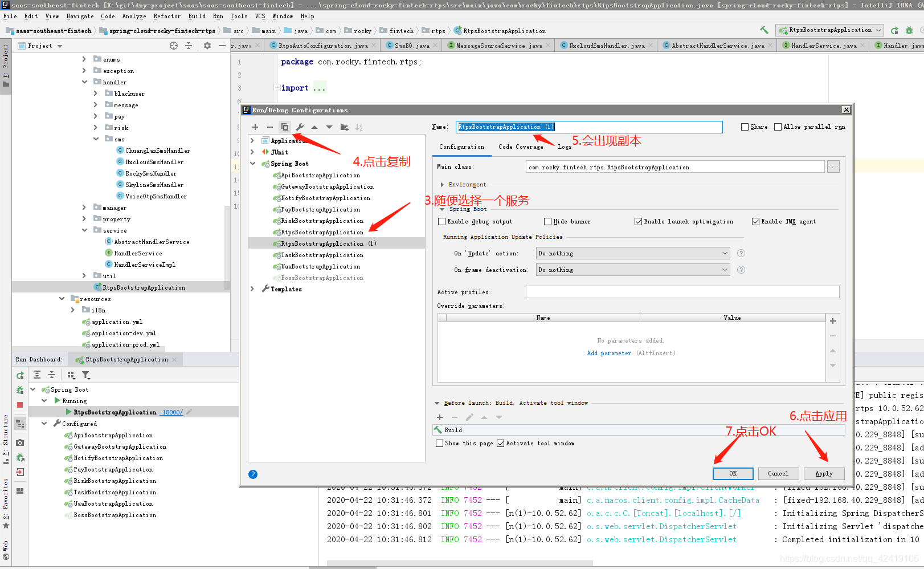Click the Apply button

pyautogui.click(x=824, y=473)
